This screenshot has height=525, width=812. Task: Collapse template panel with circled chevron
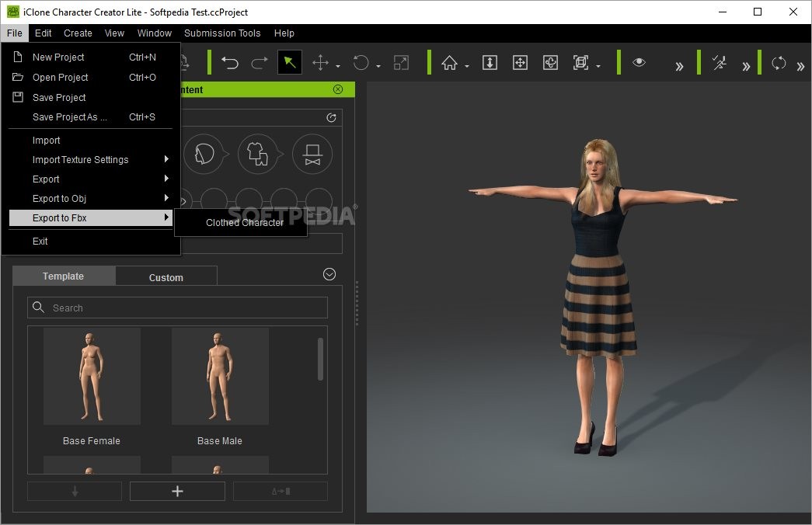(329, 274)
